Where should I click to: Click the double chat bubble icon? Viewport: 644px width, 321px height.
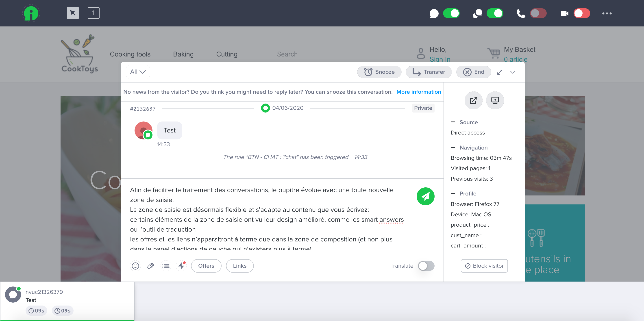pyautogui.click(x=477, y=13)
